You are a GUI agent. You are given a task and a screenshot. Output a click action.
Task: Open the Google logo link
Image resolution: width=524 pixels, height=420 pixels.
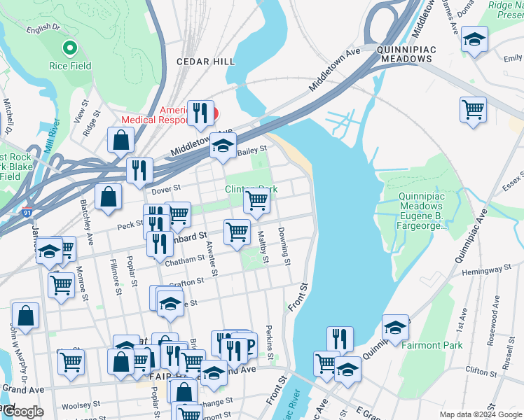tap(22, 412)
